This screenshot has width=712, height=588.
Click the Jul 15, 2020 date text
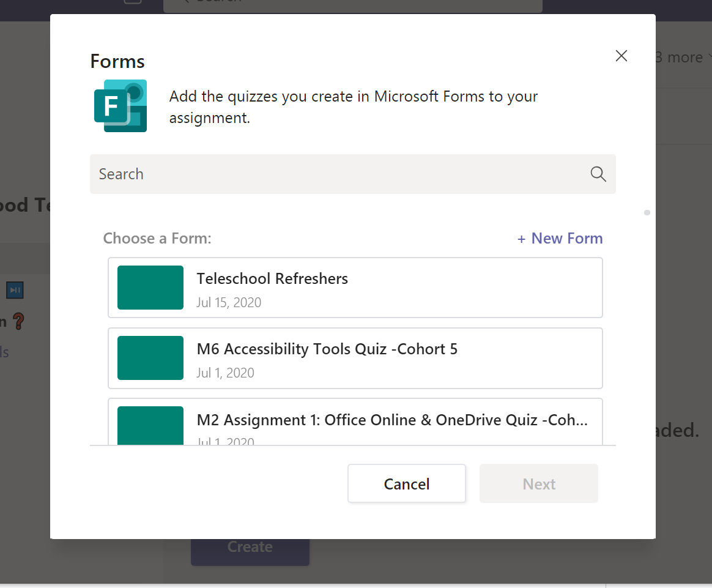229,302
